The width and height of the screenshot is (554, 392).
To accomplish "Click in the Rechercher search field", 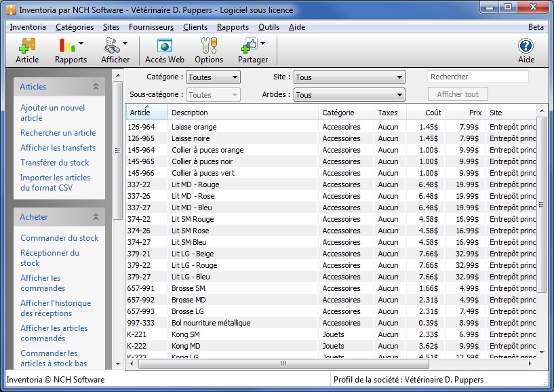I will pos(477,77).
